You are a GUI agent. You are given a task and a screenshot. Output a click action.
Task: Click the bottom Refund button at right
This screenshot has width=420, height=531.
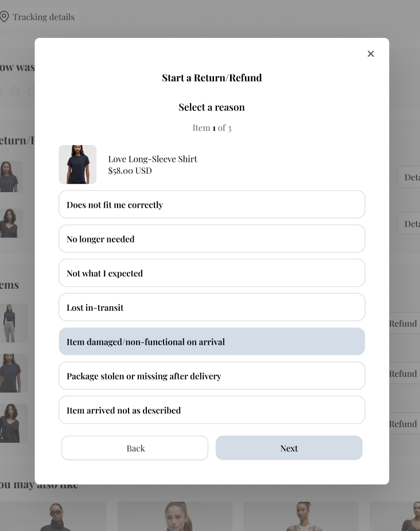point(403,424)
